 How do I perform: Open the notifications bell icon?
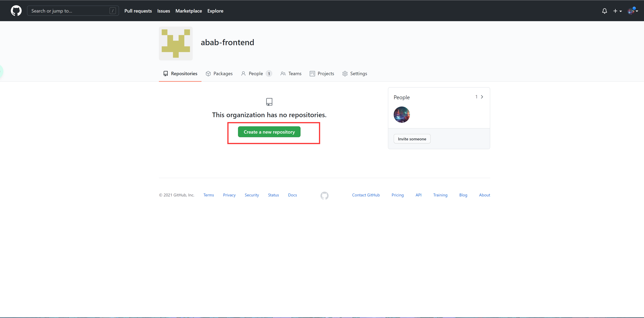coord(604,11)
